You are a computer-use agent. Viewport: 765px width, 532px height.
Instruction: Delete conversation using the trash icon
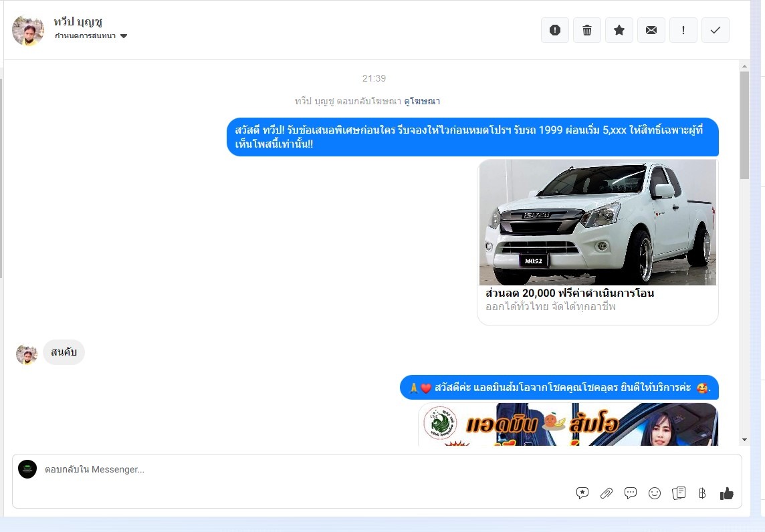click(587, 30)
